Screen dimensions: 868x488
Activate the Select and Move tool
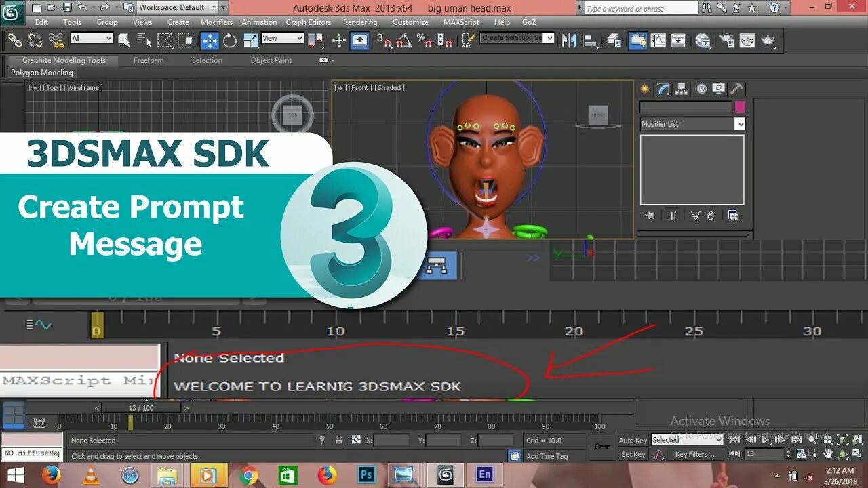210,41
